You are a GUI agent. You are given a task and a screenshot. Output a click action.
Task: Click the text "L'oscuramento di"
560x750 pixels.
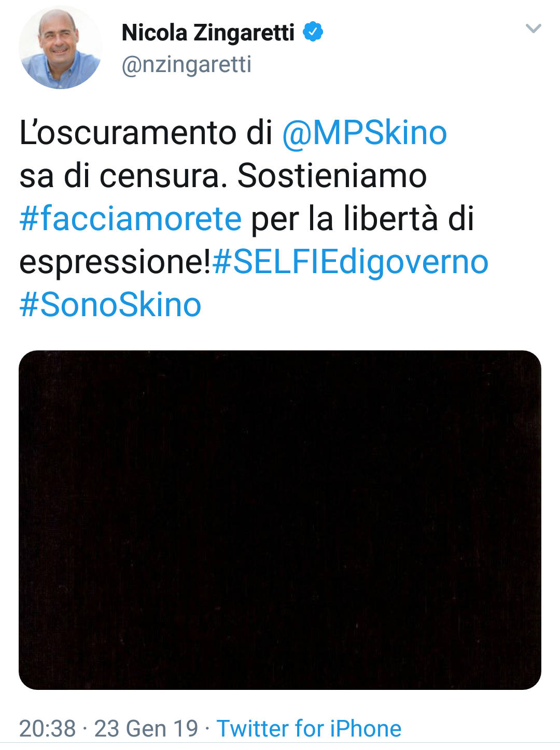pos(146,133)
